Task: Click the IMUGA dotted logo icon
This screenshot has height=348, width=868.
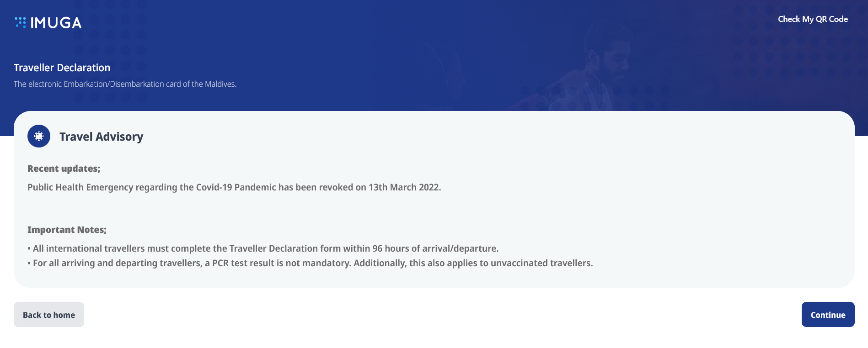Action: (x=21, y=22)
